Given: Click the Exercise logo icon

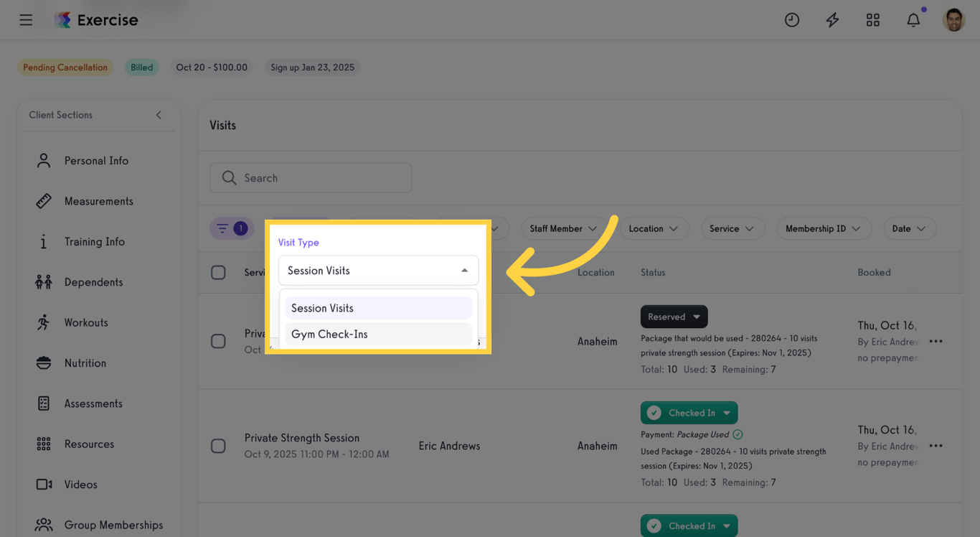Looking at the screenshot, I should point(63,20).
